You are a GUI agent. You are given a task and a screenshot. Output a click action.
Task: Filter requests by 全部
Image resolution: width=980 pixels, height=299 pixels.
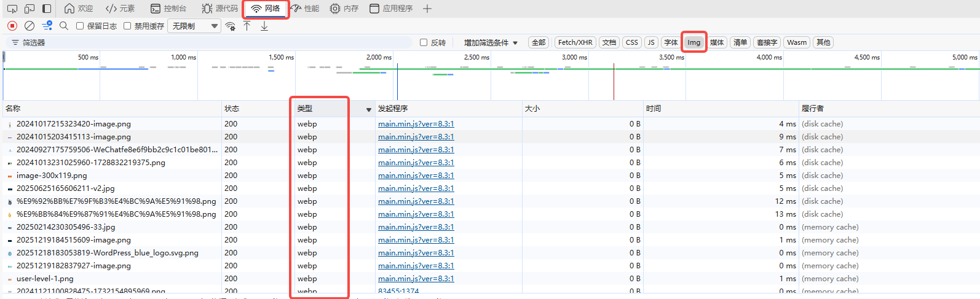coord(539,42)
